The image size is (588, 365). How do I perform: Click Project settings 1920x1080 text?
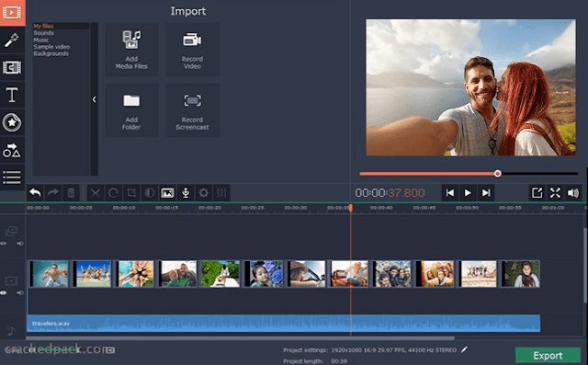[x=393, y=350]
